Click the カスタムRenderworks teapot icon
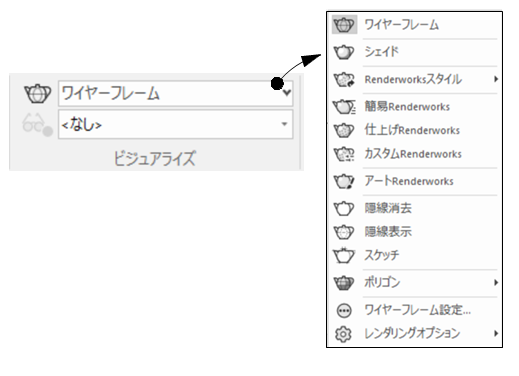The image size is (519, 376). coord(344,154)
